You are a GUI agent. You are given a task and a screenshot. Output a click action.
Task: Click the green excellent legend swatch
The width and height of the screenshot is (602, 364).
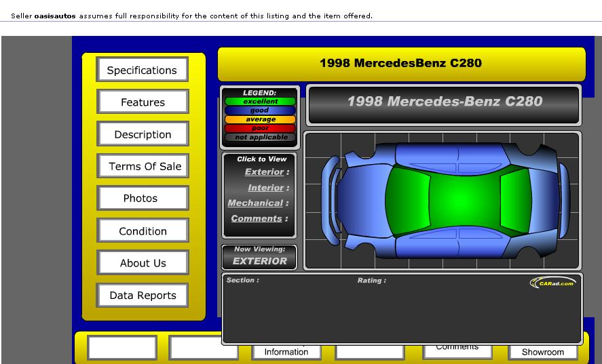pyautogui.click(x=260, y=101)
